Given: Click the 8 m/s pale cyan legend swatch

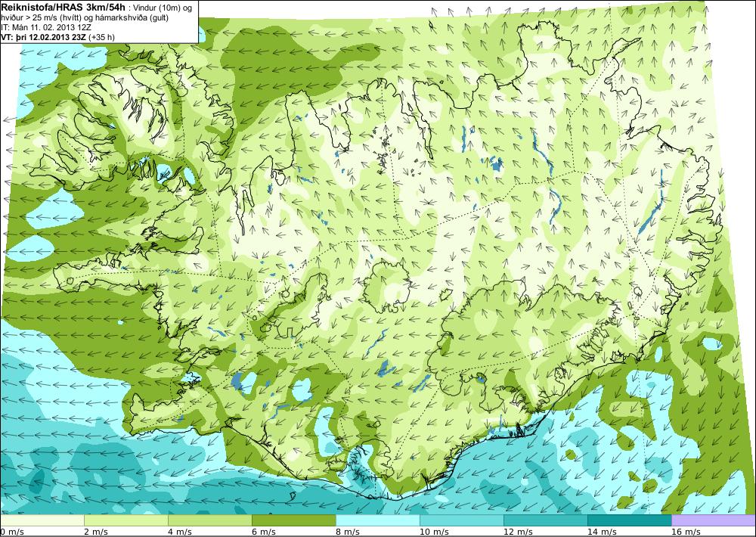Looking at the screenshot, I should (x=377, y=520).
